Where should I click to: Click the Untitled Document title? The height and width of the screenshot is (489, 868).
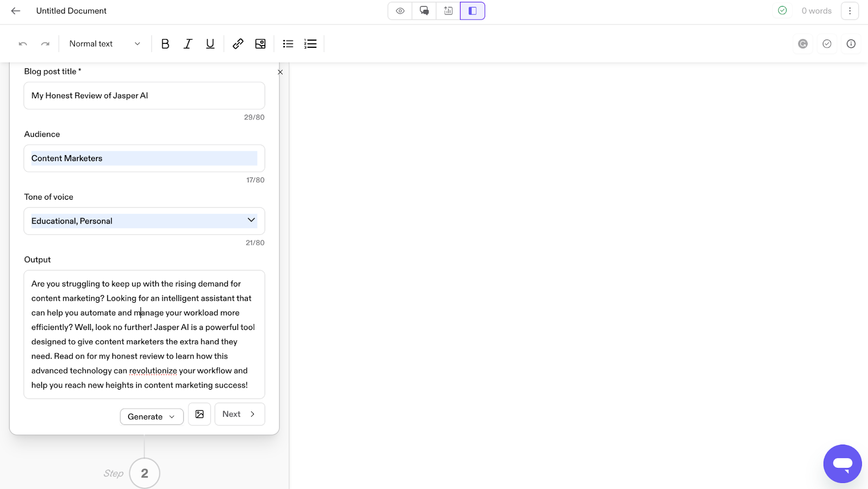71,11
